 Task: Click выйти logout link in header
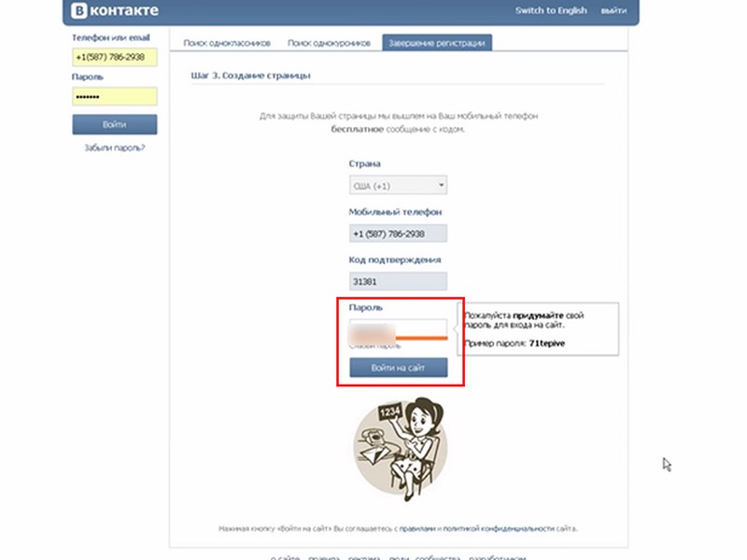613,10
